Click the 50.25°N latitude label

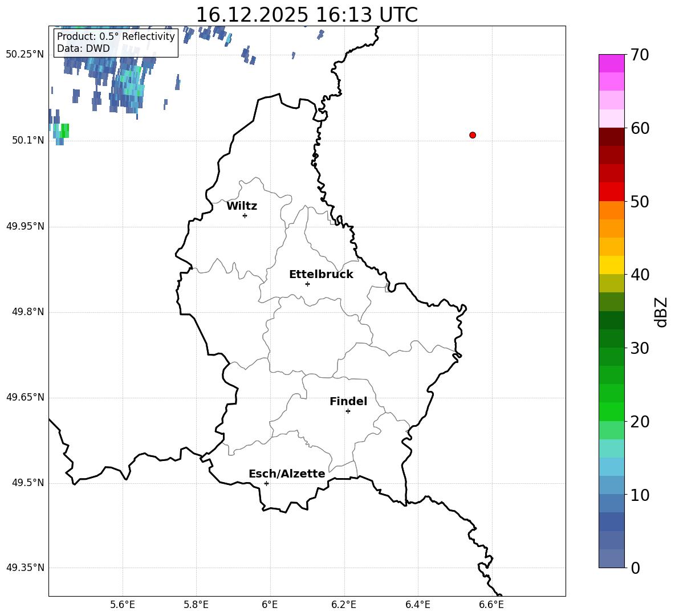coord(25,55)
